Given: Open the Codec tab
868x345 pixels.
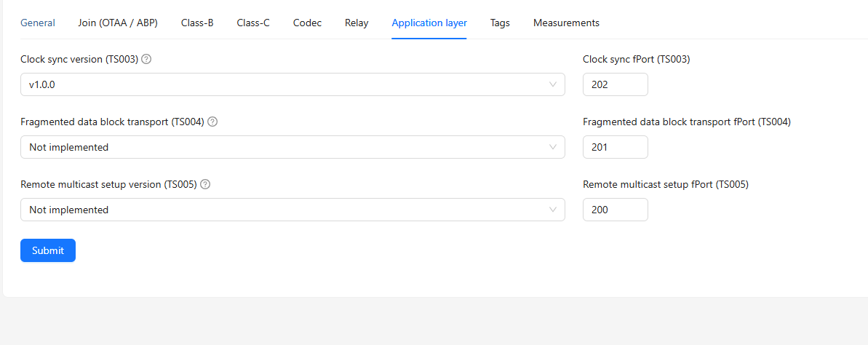Looking at the screenshot, I should tap(307, 23).
